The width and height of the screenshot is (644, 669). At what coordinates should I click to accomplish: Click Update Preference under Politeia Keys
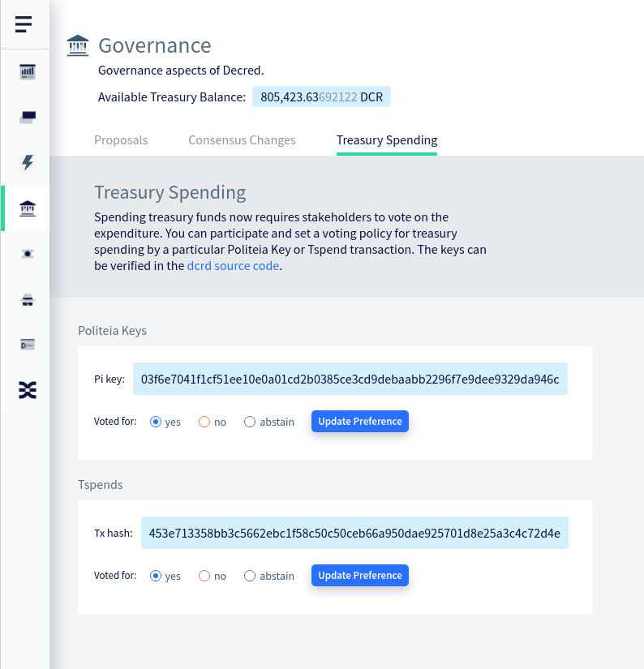360,421
